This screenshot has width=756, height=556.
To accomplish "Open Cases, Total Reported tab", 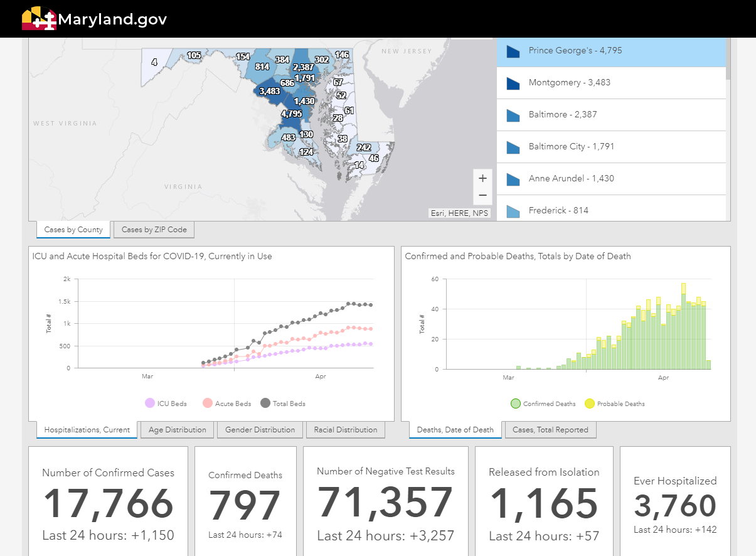I will (x=550, y=430).
